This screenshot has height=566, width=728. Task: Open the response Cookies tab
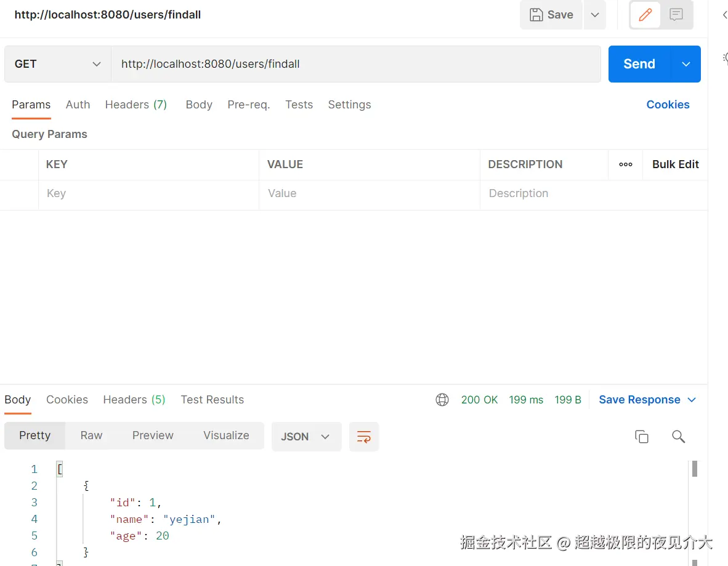point(67,400)
